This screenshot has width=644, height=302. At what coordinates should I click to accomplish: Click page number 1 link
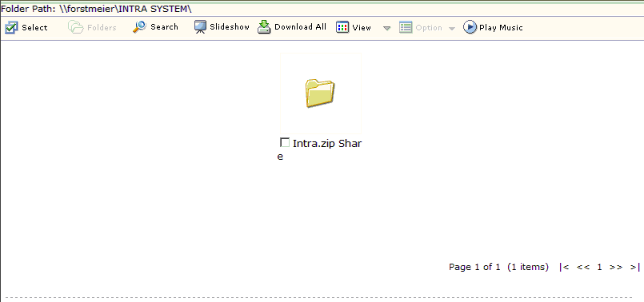point(600,267)
